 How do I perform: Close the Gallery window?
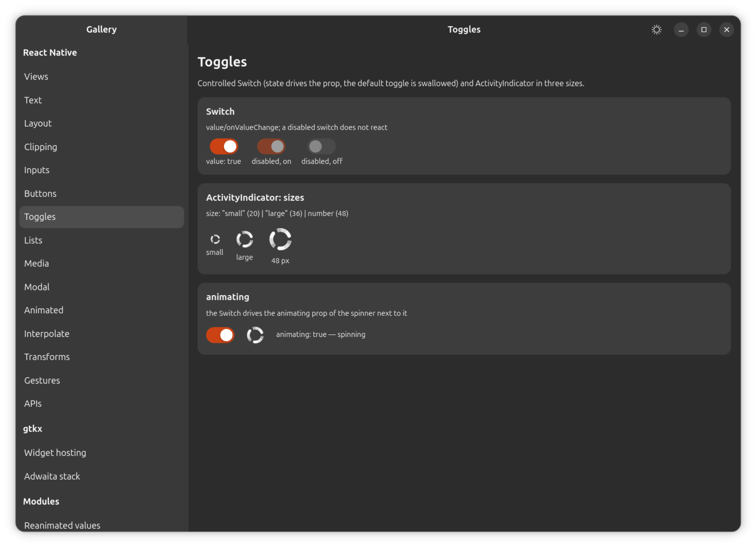(726, 30)
